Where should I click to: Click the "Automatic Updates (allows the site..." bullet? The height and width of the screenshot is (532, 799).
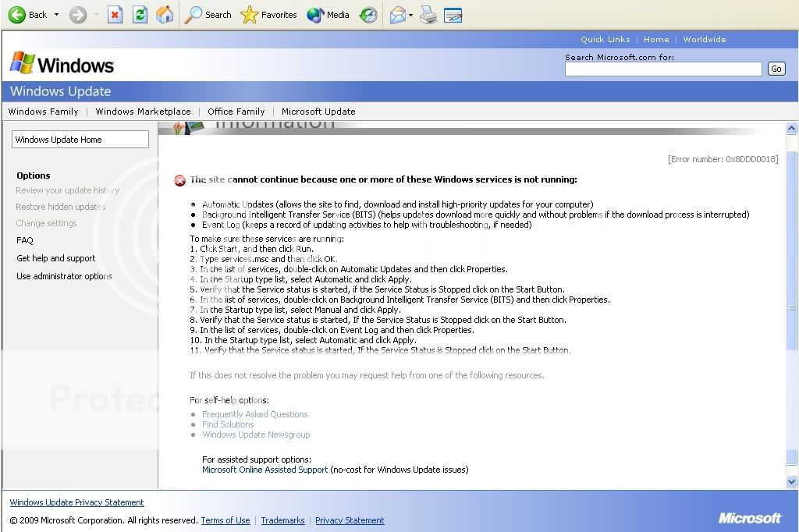point(397,204)
